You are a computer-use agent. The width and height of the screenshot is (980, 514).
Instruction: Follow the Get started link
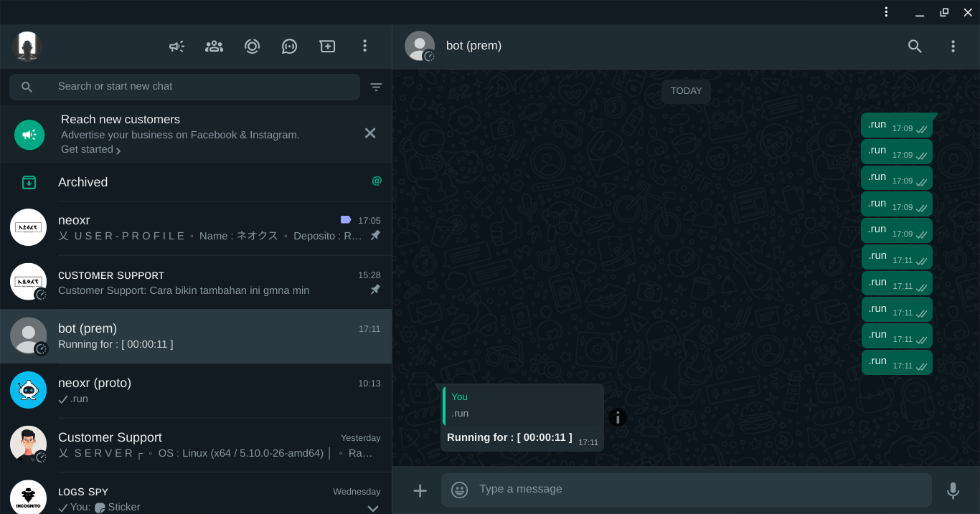pyautogui.click(x=90, y=149)
